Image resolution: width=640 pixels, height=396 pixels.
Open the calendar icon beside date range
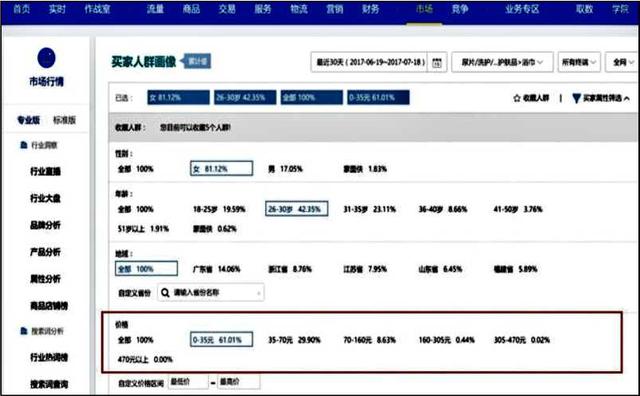pyautogui.click(x=437, y=62)
